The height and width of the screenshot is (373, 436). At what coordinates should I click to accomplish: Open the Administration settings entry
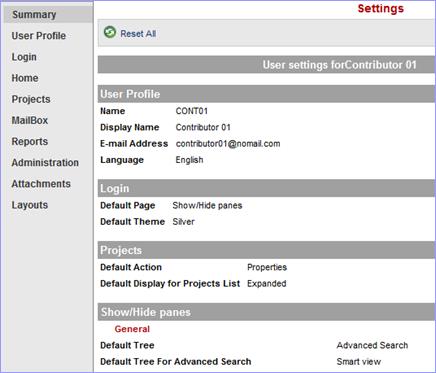pos(45,163)
